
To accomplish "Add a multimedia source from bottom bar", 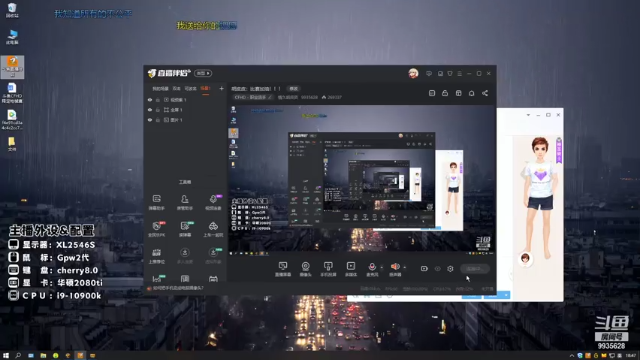I will click(351, 269).
